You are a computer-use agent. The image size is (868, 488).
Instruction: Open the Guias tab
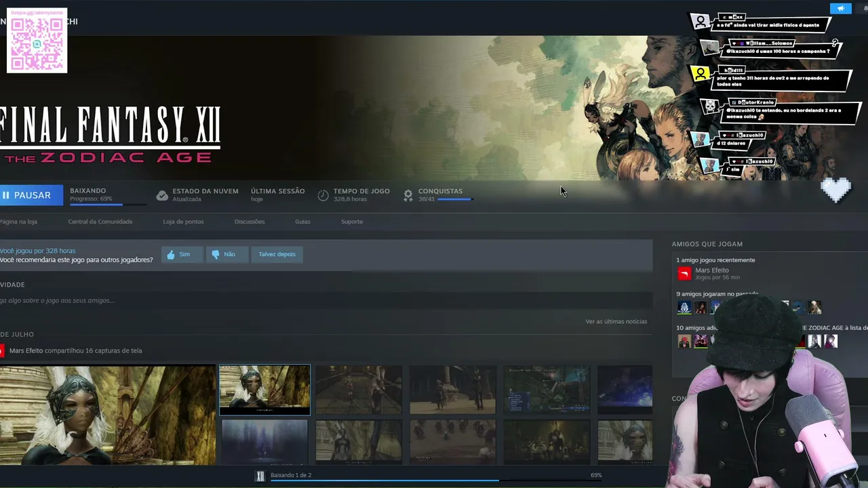302,222
